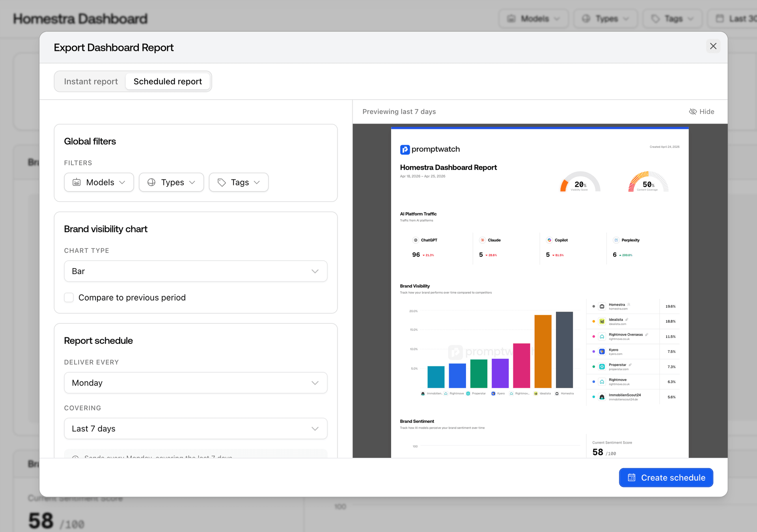Click the Properstar legend icon under the chart

tap(468, 394)
